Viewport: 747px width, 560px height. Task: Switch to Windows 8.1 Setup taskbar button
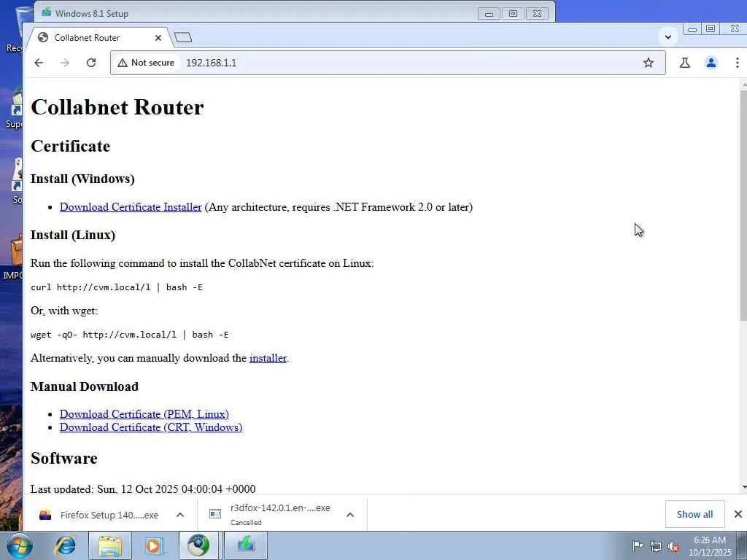[246, 545]
